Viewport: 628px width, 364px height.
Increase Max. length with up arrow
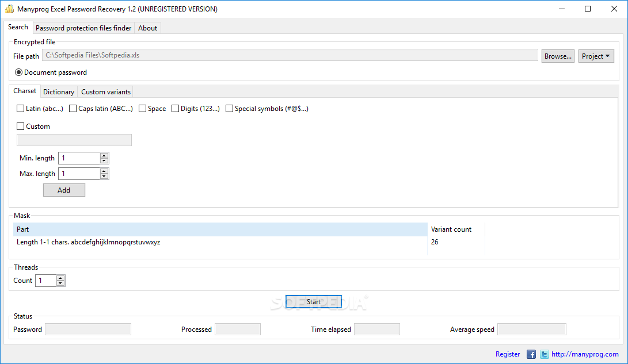[x=104, y=171]
